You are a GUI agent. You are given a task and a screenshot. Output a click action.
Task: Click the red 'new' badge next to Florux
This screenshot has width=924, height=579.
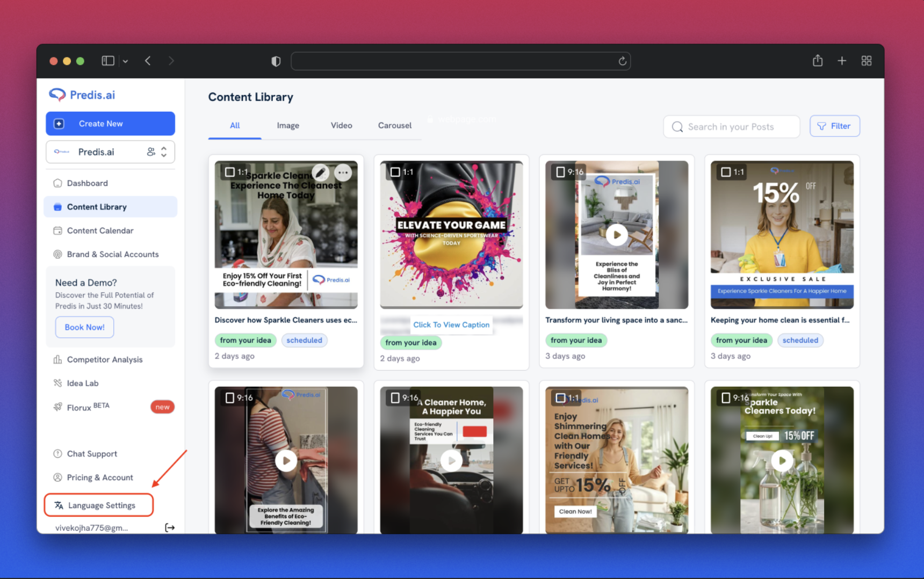(x=162, y=407)
